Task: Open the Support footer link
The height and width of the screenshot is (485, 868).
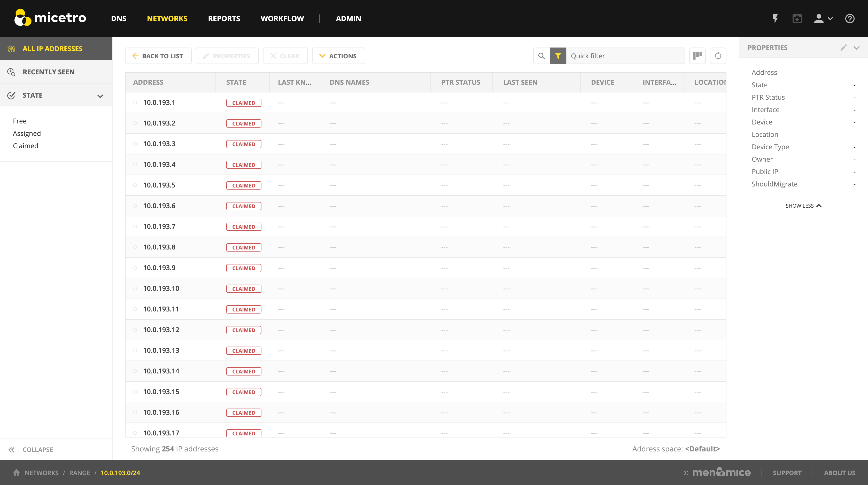Action: 787,473
